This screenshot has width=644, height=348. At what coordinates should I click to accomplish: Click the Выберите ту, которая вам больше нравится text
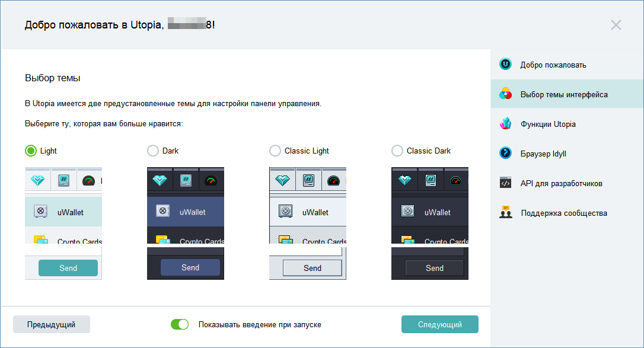pos(104,123)
